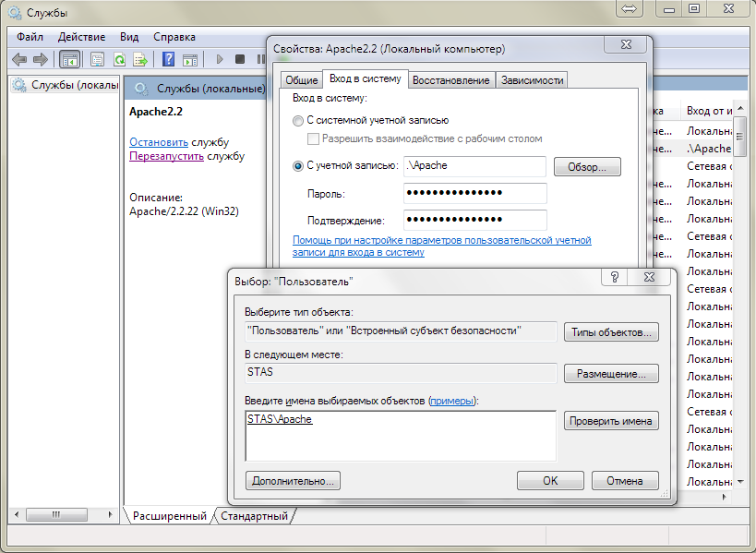Click the tree pane scroll right arrow
This screenshot has width=756, height=553.
click(x=111, y=514)
